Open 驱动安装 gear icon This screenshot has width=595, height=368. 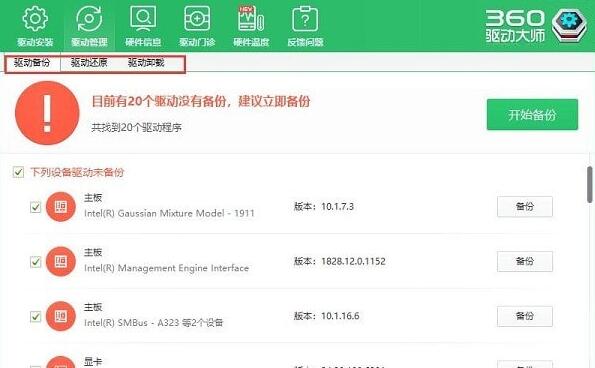[35, 18]
